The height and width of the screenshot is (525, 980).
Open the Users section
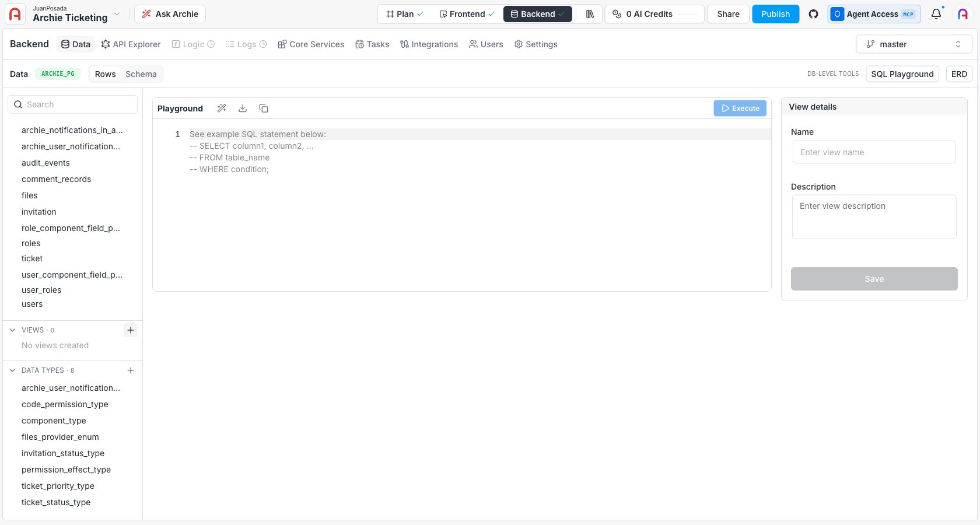(486, 44)
